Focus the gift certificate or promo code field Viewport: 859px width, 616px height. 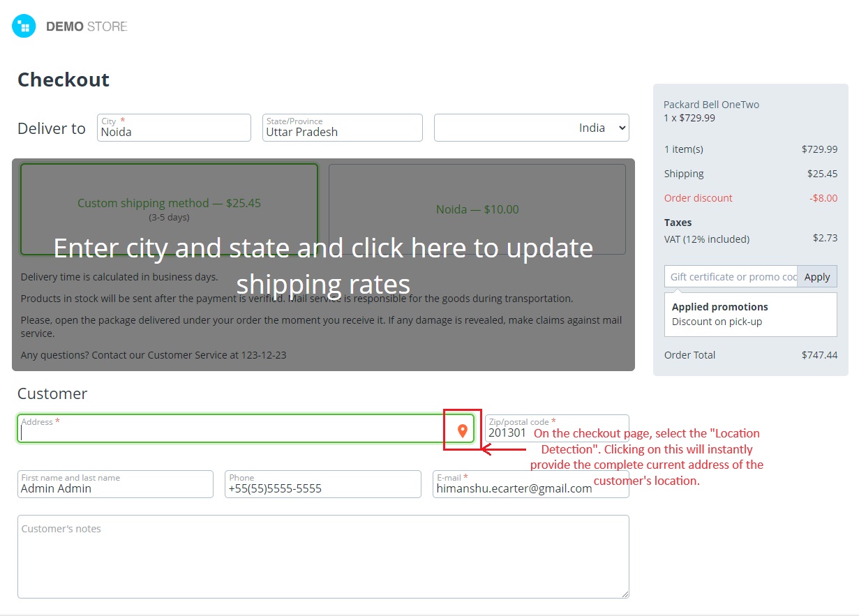click(x=731, y=276)
